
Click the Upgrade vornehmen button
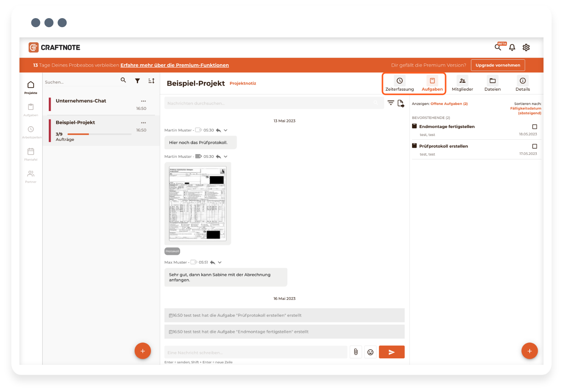[498, 65]
